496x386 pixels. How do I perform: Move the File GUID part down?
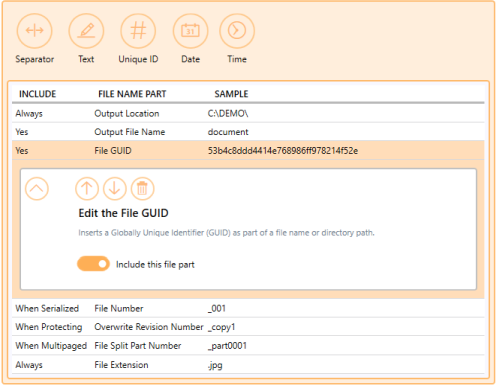[115, 189]
